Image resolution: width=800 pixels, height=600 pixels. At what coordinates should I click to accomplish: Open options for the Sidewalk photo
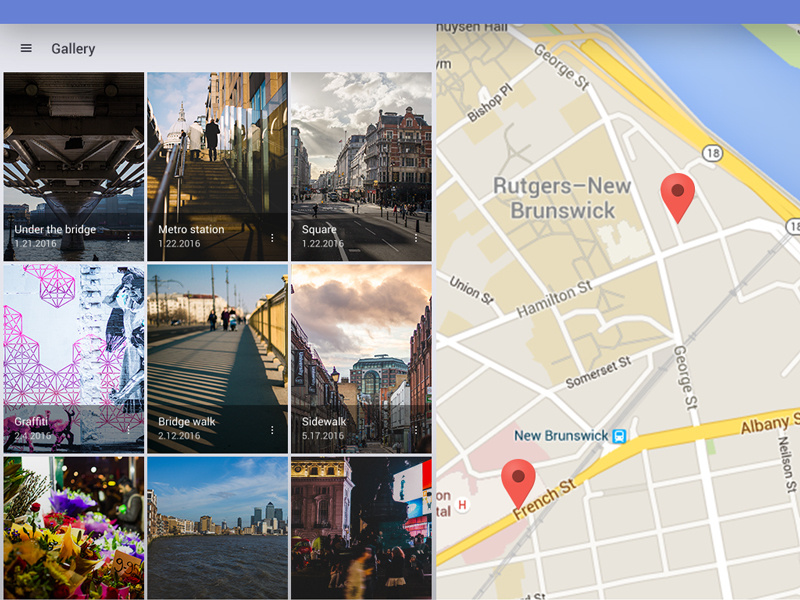tap(416, 430)
